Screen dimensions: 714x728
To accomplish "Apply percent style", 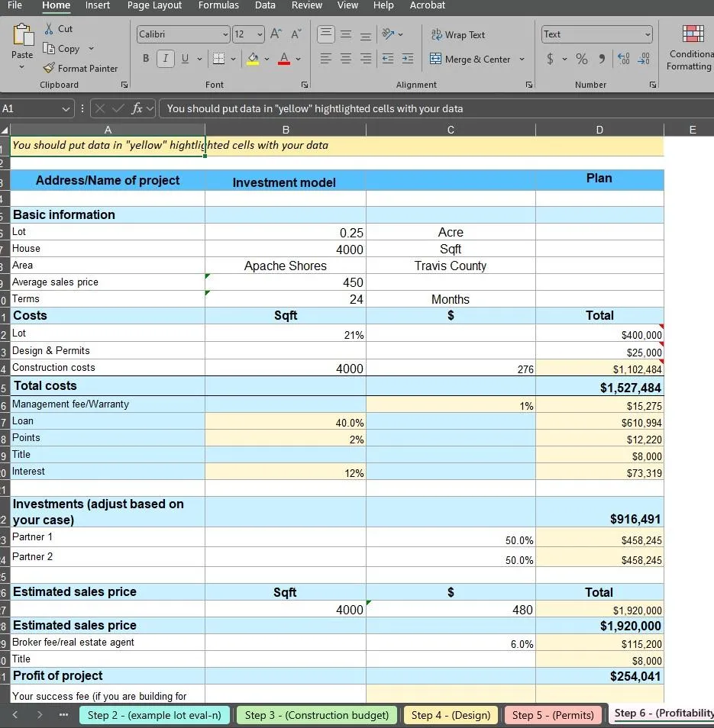I will pos(582,59).
